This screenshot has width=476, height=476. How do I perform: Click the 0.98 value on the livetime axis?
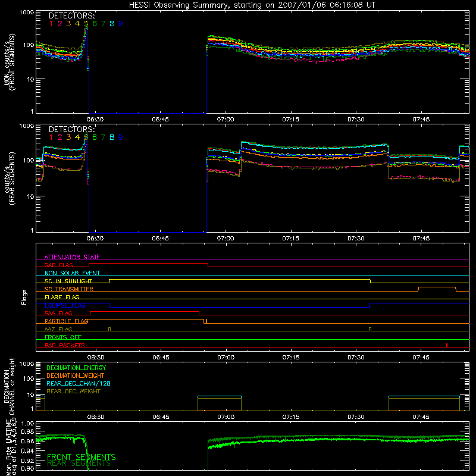(28, 432)
